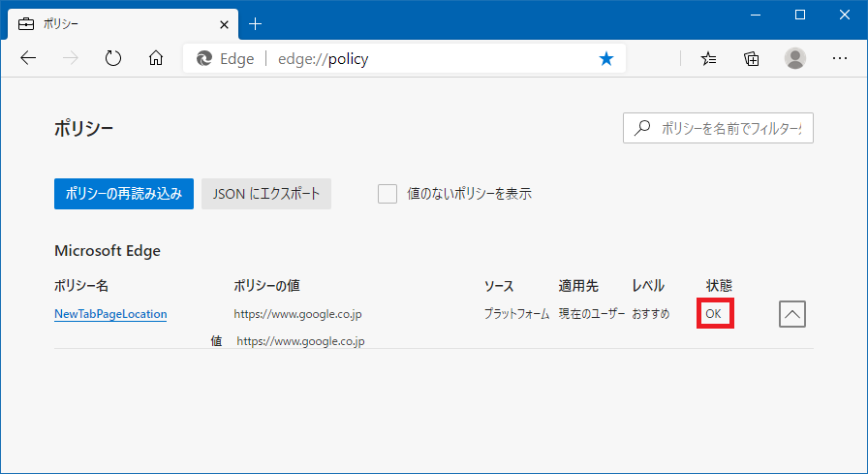Image resolution: width=868 pixels, height=474 pixels.
Task: Collapse the NewTabPageLocation policy row
Action: [x=792, y=314]
